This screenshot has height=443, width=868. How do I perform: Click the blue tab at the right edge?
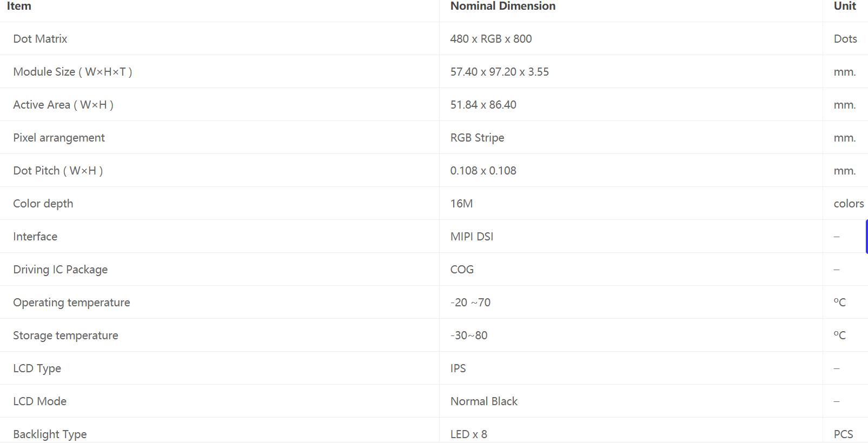[866, 237]
